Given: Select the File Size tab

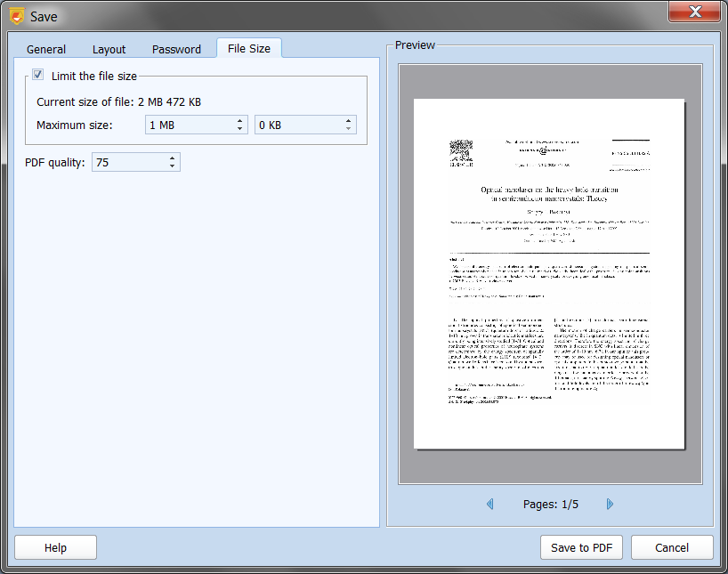Looking at the screenshot, I should pos(249,48).
